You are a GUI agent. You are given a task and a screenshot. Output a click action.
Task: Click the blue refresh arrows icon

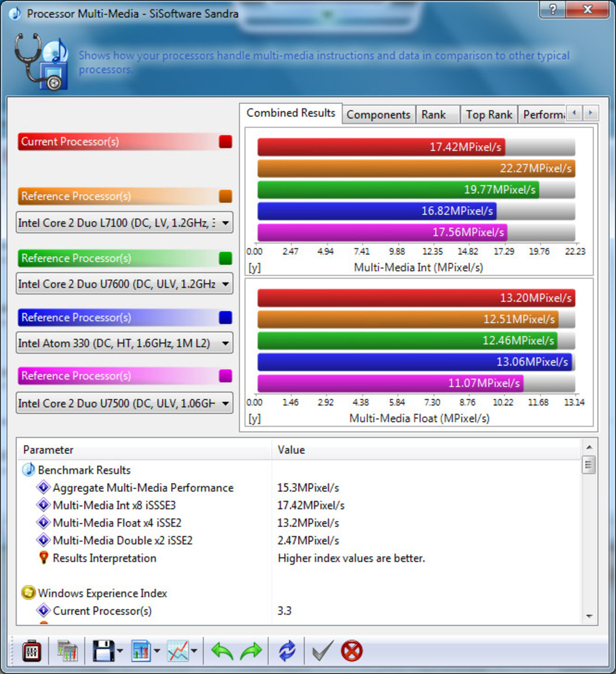(x=287, y=651)
